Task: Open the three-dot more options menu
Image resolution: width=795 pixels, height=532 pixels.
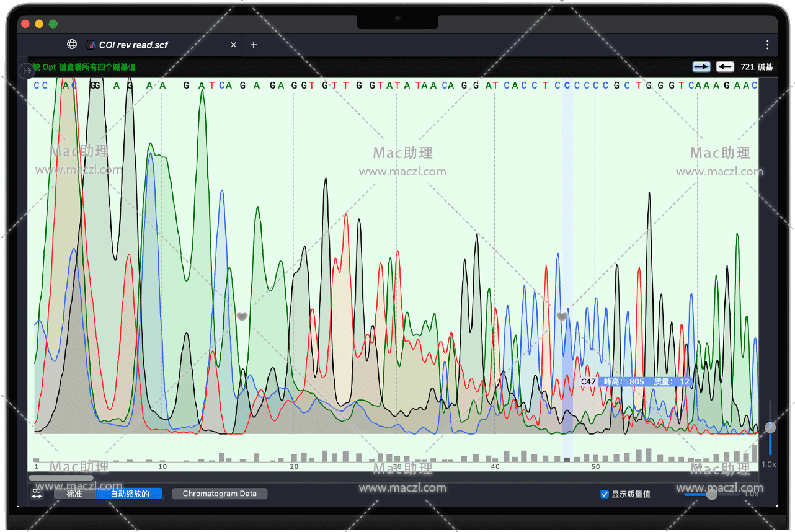Action: coord(767,45)
